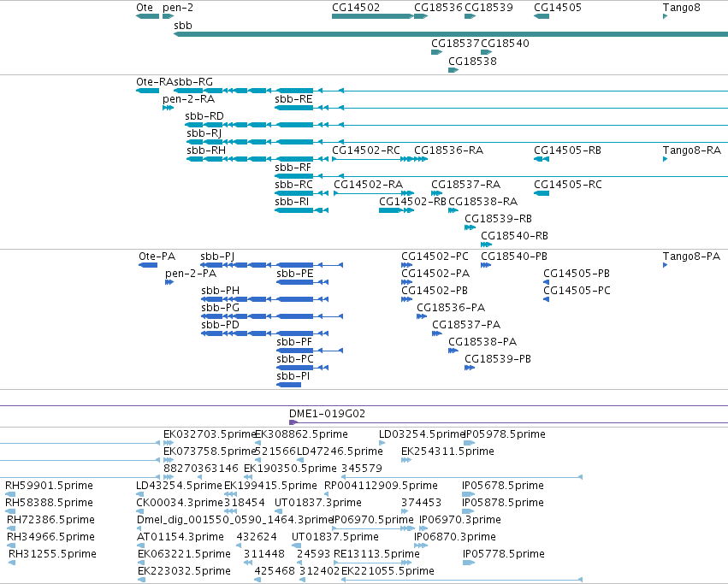Click the RH59901.5prime EST label
Viewport: 728px width, 584px height.
[x=50, y=486]
